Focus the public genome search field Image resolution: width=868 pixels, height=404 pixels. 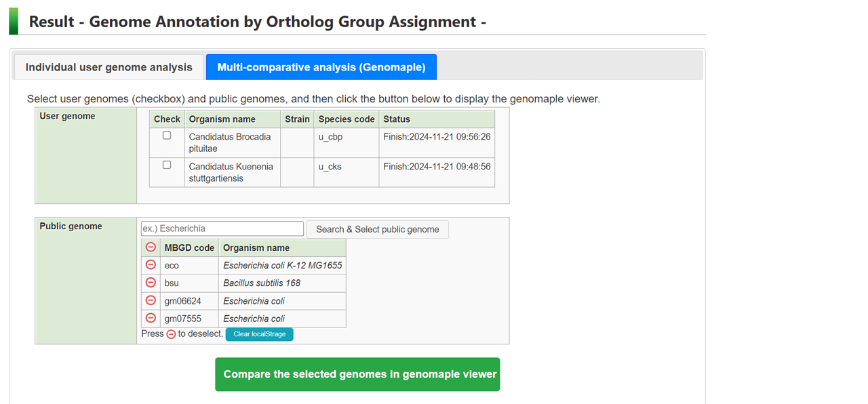pyautogui.click(x=222, y=229)
